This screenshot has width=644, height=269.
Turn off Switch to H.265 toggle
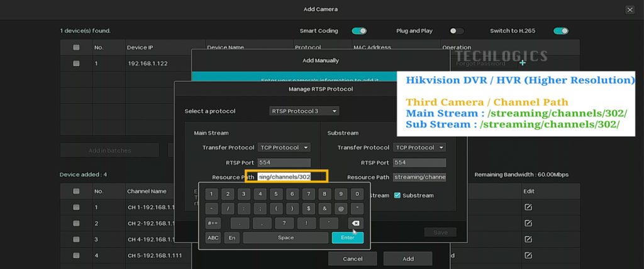point(561,31)
